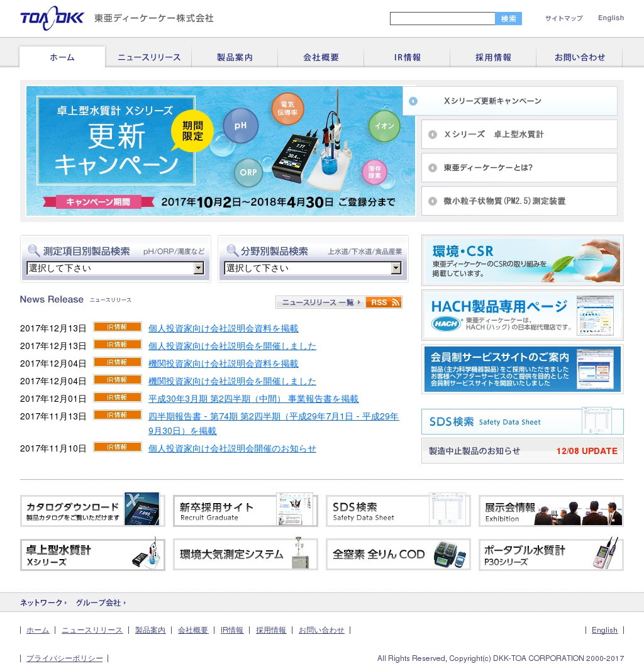Open the 展示会情報 Exhibition tile
This screenshot has width=644, height=671.
pyautogui.click(x=551, y=511)
